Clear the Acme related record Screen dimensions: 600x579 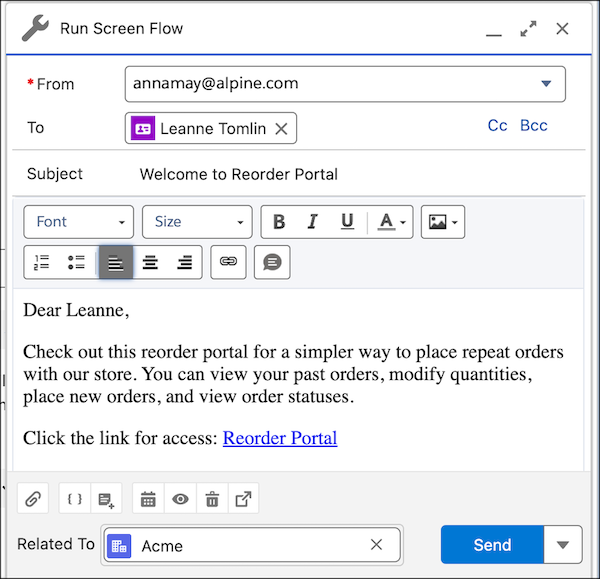(x=377, y=544)
